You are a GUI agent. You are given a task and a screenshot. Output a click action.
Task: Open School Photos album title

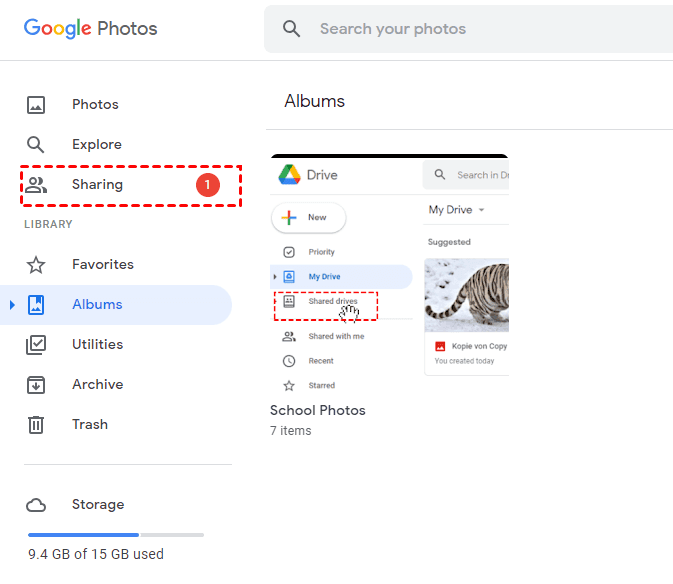[x=318, y=411]
